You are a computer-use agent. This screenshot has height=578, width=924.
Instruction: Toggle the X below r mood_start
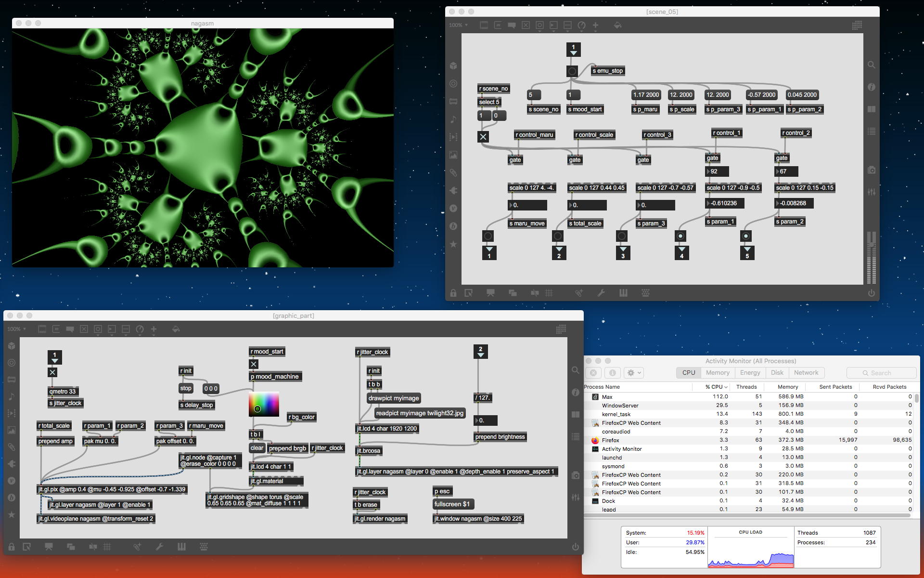(x=254, y=364)
